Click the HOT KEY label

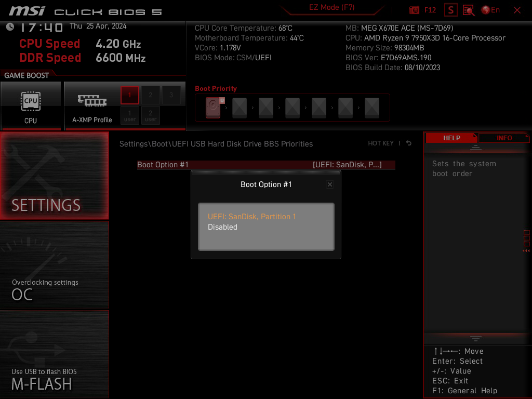tap(381, 143)
